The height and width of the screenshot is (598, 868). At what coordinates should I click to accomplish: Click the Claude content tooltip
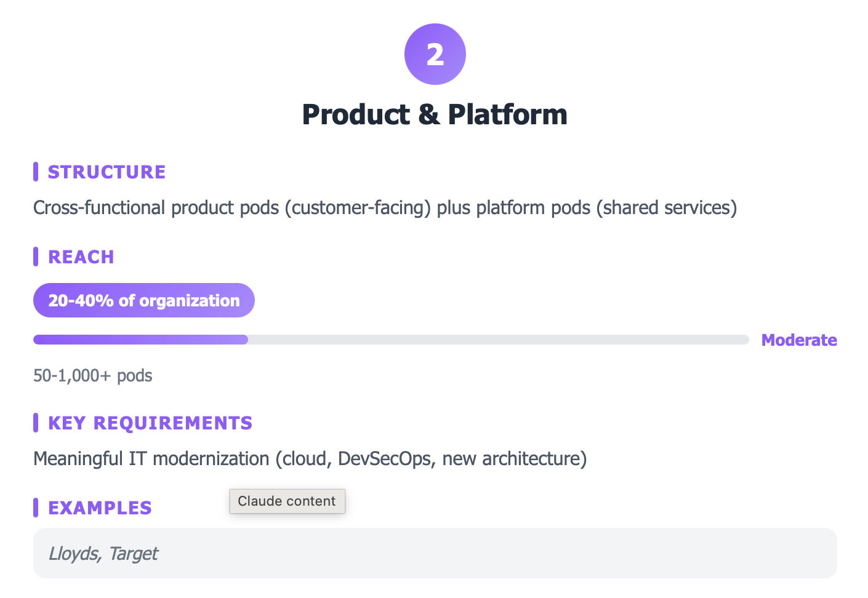(287, 501)
